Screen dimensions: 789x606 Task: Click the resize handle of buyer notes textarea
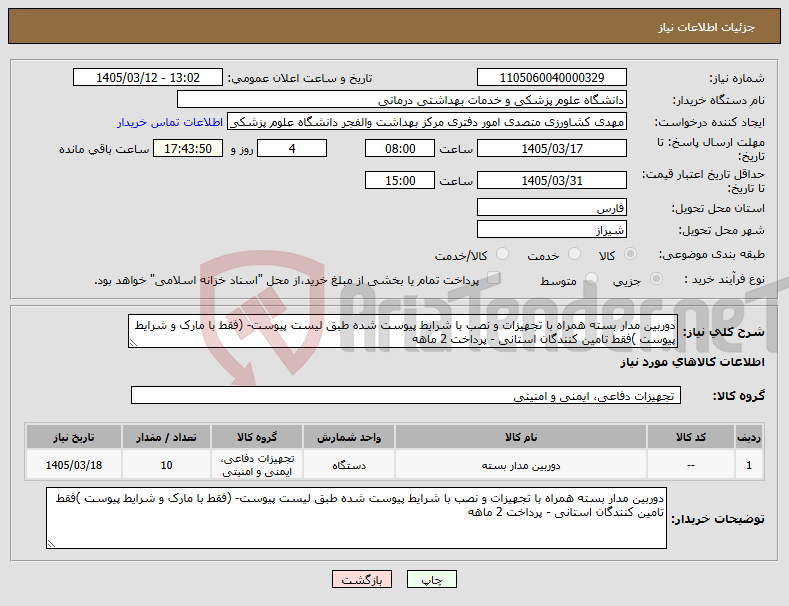point(51,544)
